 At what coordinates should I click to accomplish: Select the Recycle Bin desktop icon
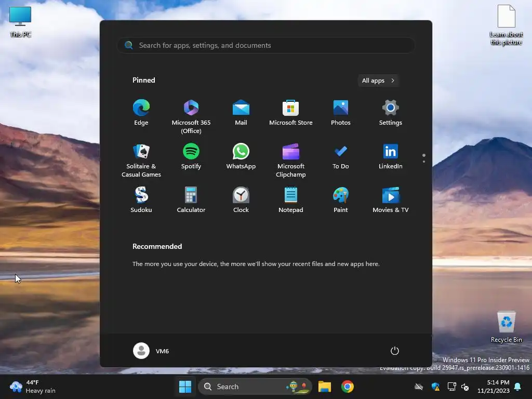coord(506,327)
